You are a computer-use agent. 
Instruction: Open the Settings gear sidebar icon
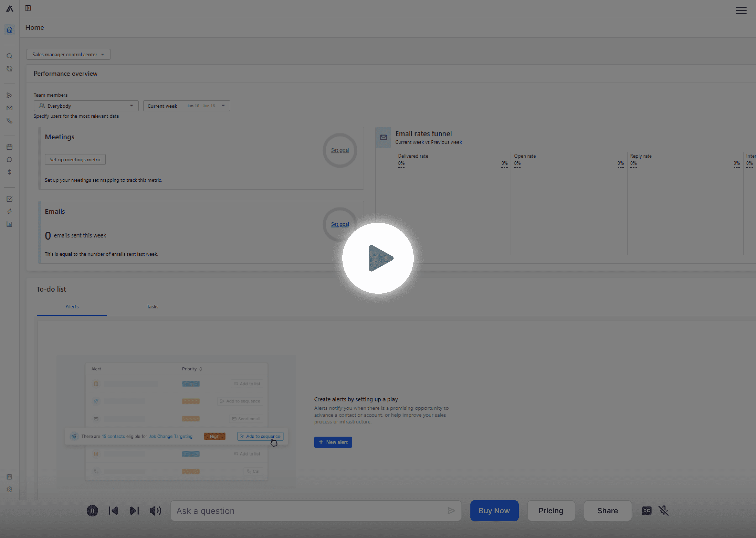pyautogui.click(x=10, y=489)
